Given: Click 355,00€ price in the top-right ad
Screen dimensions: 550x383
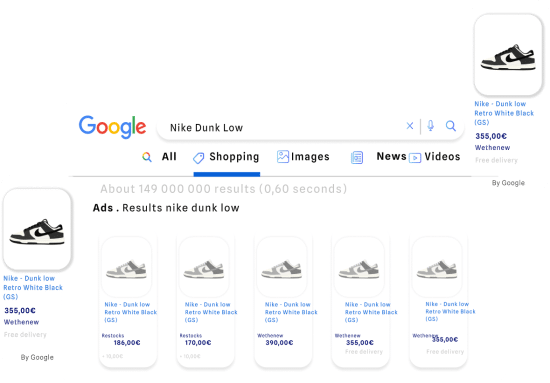Looking at the screenshot, I should pyautogui.click(x=491, y=136).
